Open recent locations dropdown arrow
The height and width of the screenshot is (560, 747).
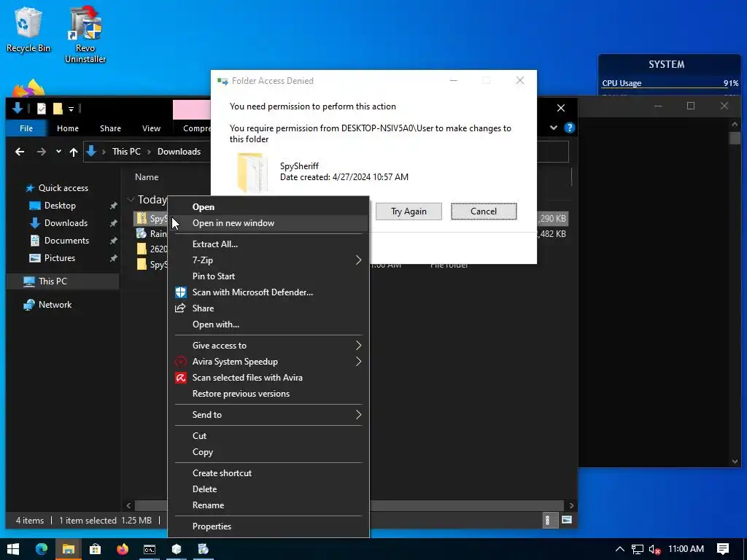click(58, 152)
